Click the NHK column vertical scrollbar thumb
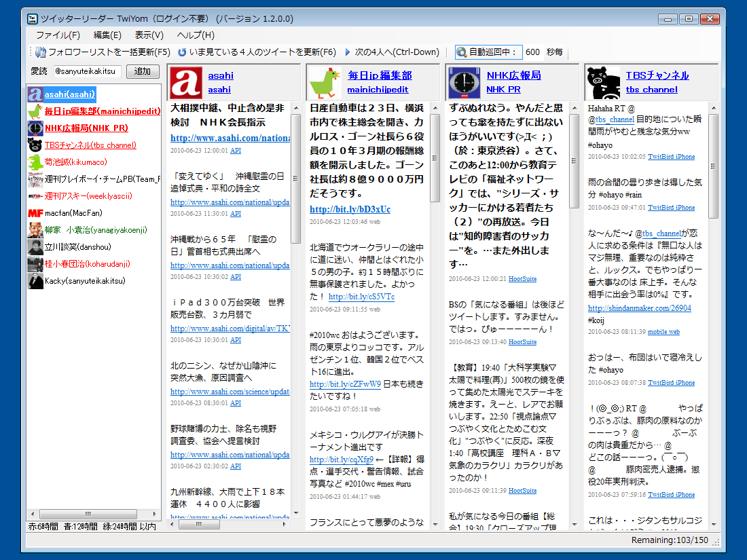Image resolution: width=747 pixels, height=560 pixels. (x=574, y=161)
